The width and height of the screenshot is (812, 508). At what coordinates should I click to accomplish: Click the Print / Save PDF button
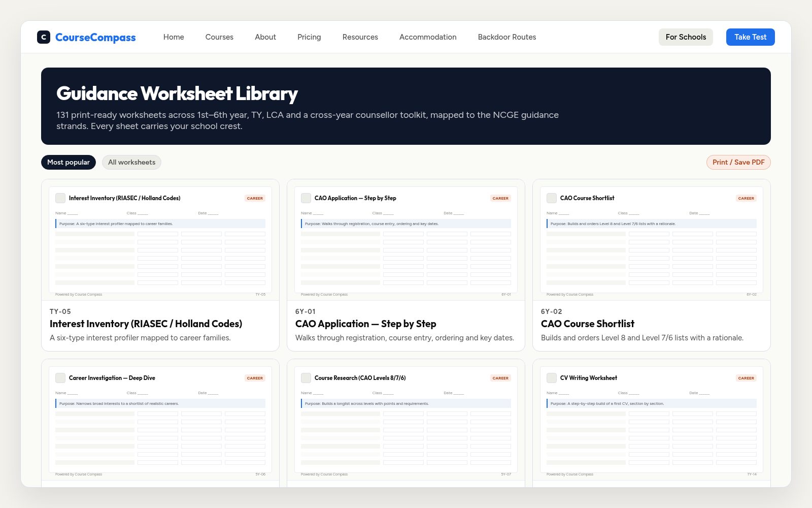pos(738,162)
